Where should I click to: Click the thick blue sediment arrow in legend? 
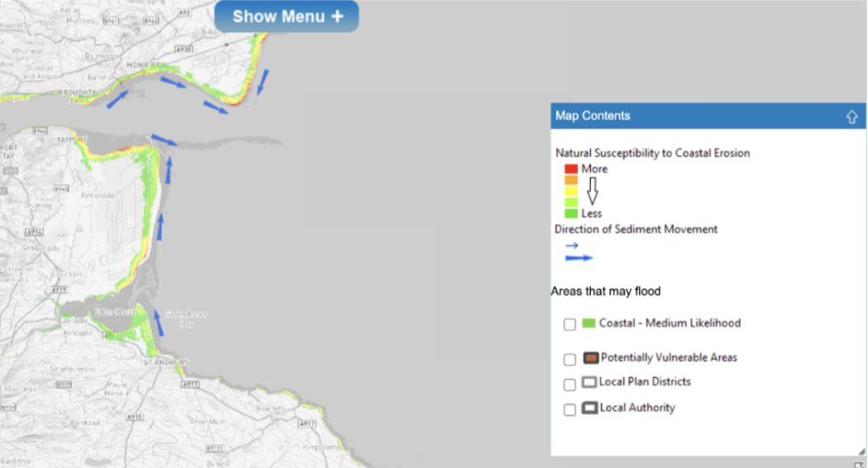(579, 258)
